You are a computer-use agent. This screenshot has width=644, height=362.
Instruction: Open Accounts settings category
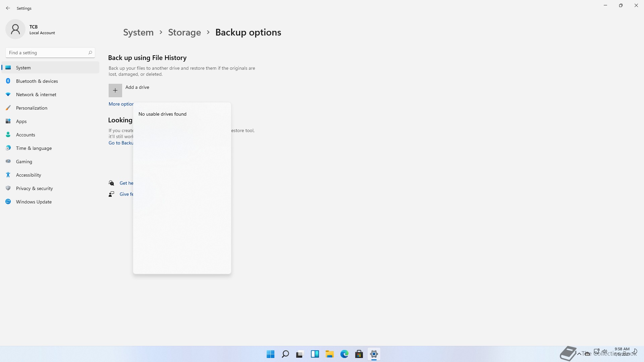(50, 135)
